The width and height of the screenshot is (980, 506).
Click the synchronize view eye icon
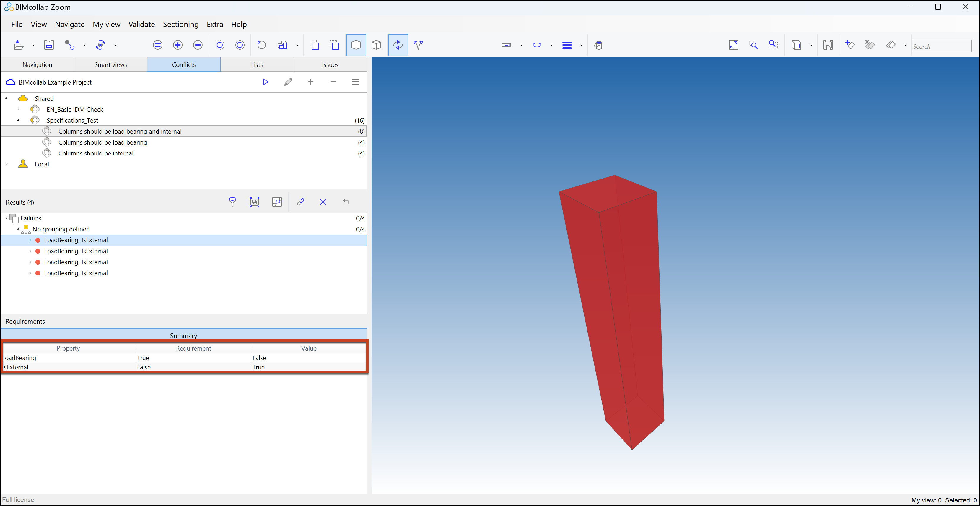100,45
